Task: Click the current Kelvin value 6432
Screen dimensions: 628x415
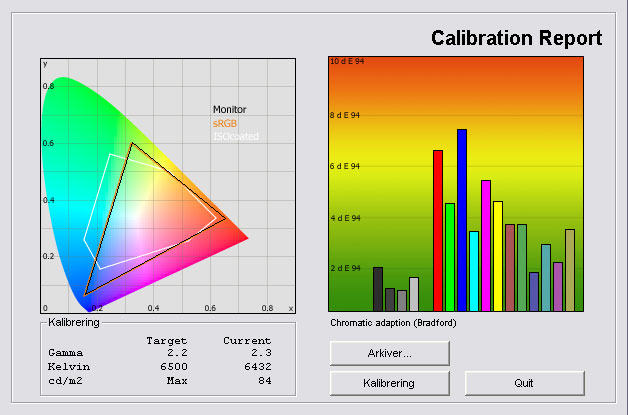Action: pyautogui.click(x=258, y=367)
